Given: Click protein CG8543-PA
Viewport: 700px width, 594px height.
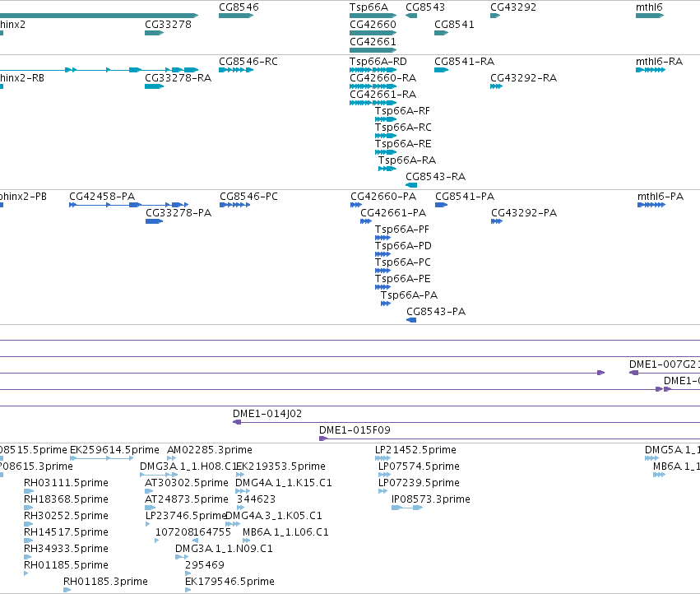Looking at the screenshot, I should (436, 312).
